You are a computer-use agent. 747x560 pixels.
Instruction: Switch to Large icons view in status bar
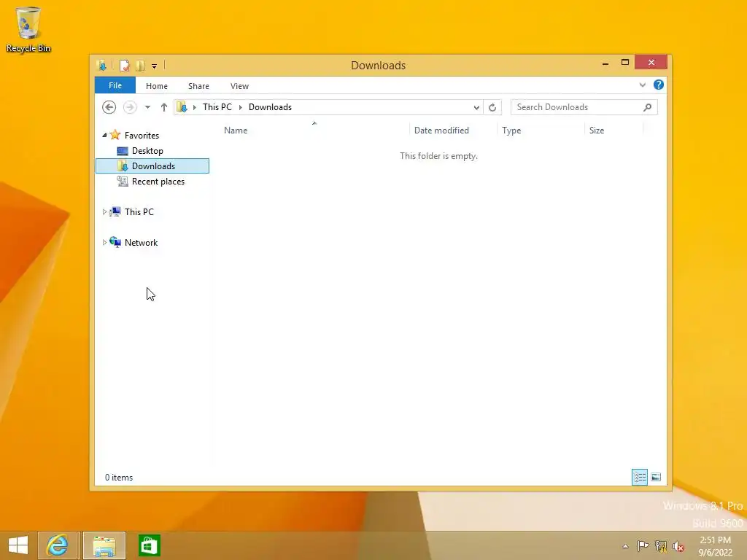click(x=656, y=477)
